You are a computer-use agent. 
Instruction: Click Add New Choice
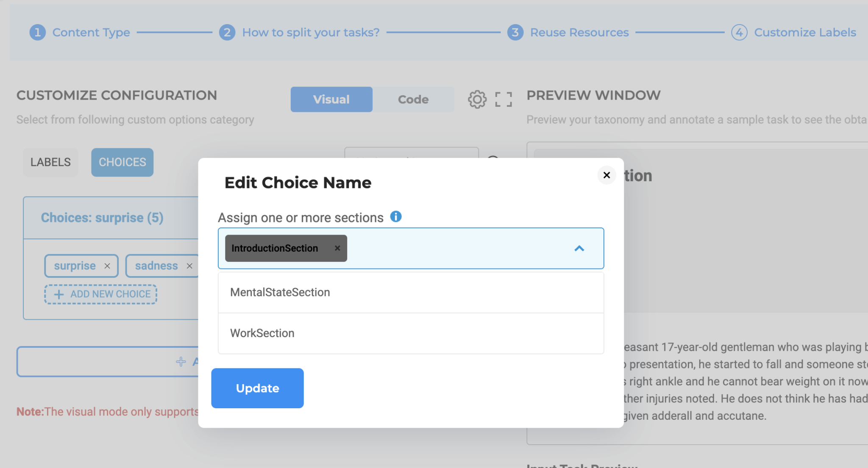click(x=100, y=294)
